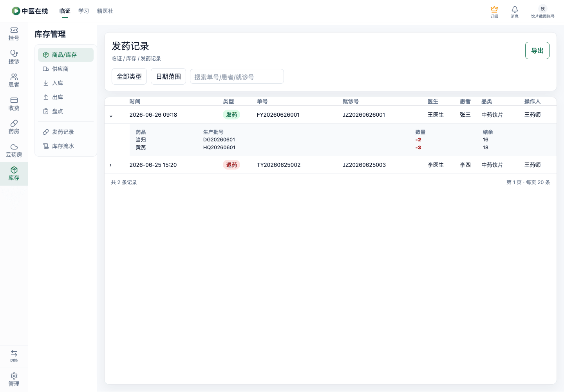Click the 中医在线 logo icon

coord(16,11)
